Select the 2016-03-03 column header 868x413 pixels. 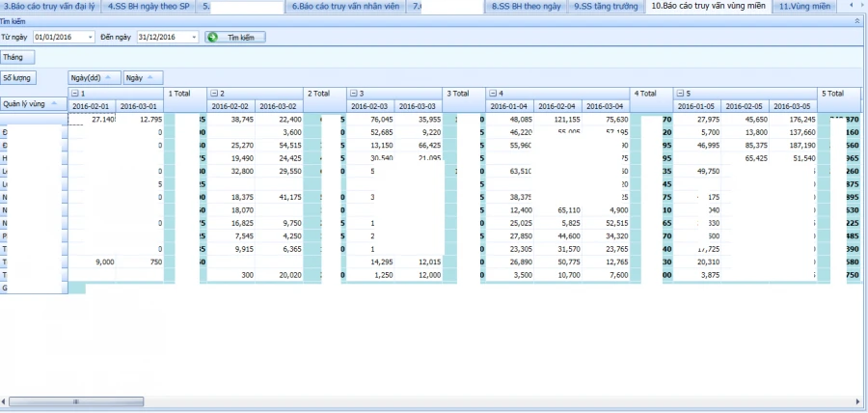point(419,106)
